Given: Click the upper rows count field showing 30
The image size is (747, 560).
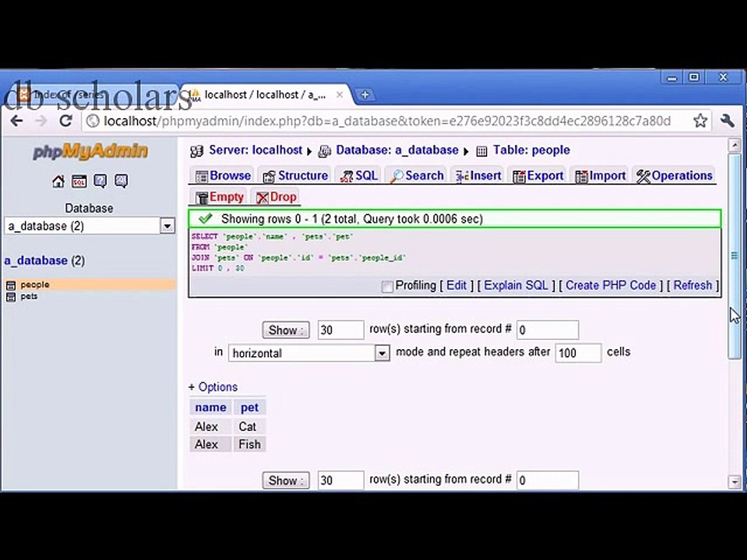Looking at the screenshot, I should click(341, 330).
